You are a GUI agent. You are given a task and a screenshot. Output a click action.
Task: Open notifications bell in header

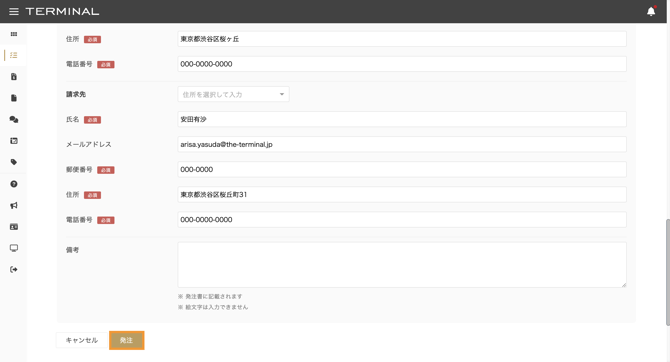(x=651, y=12)
